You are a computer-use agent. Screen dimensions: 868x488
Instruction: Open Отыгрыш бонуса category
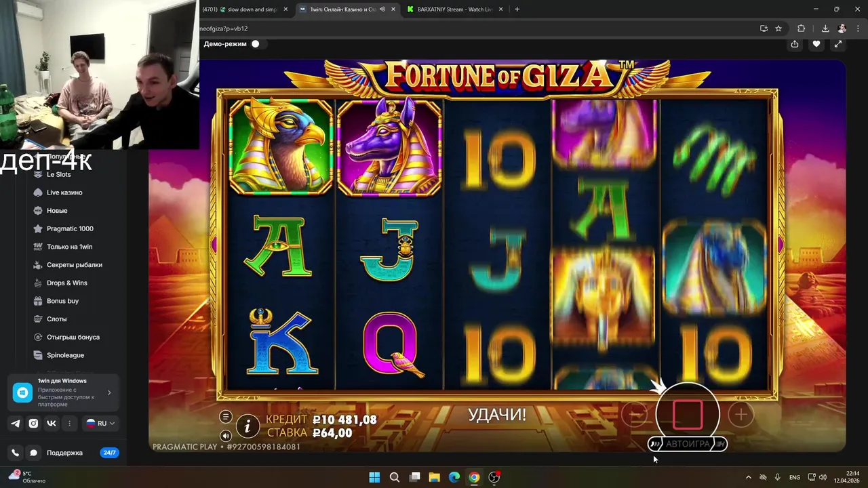tap(73, 337)
